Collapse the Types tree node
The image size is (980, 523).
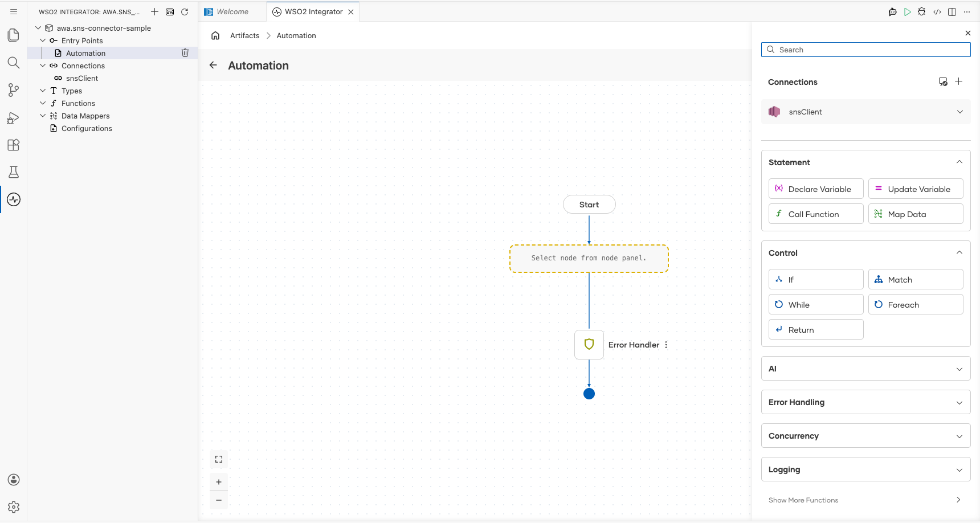(x=43, y=91)
